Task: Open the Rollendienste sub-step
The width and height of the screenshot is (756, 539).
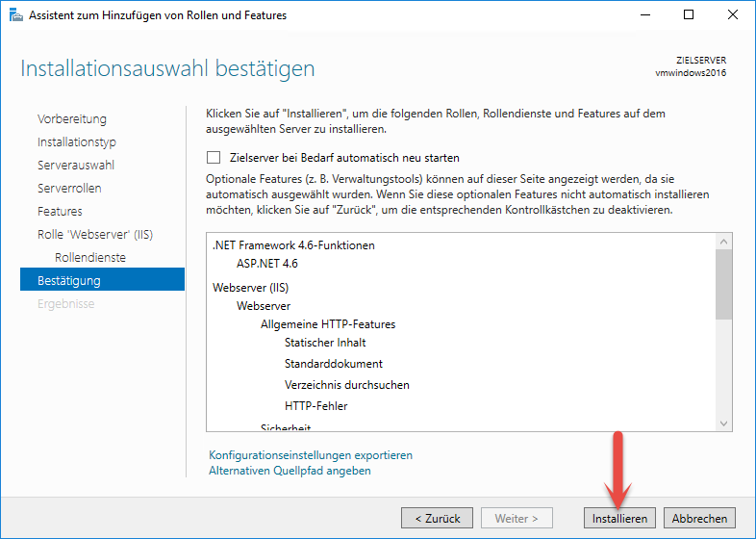Action: [x=90, y=258]
